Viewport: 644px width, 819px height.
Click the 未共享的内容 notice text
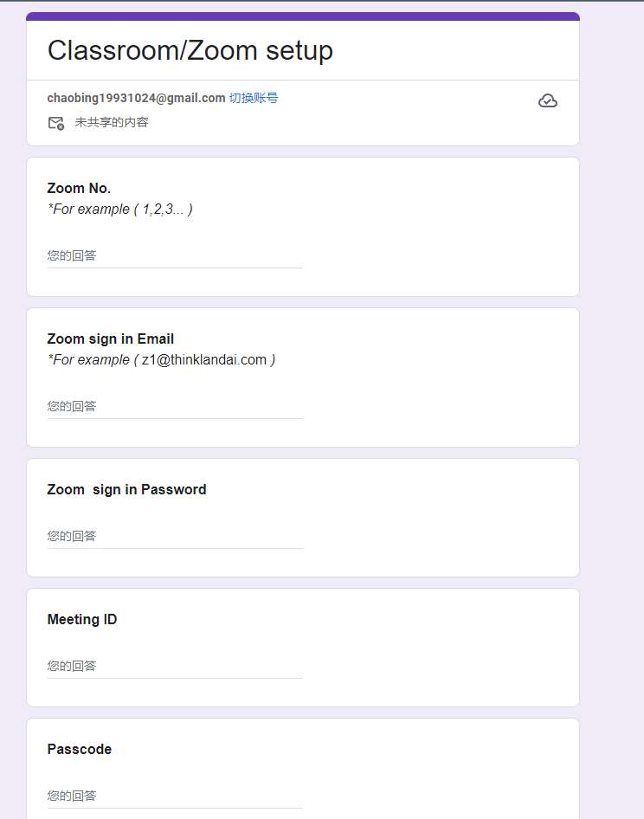pyautogui.click(x=112, y=123)
